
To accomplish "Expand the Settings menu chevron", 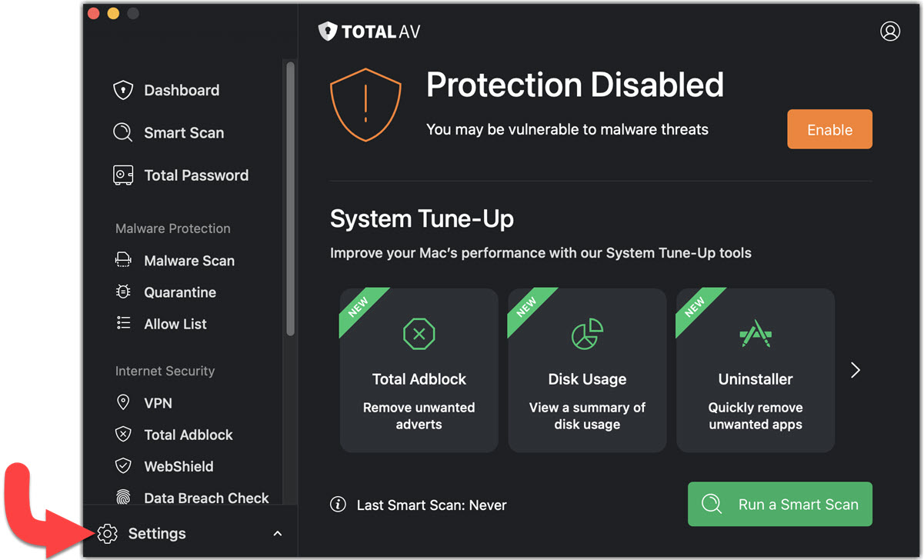I will click(x=278, y=534).
